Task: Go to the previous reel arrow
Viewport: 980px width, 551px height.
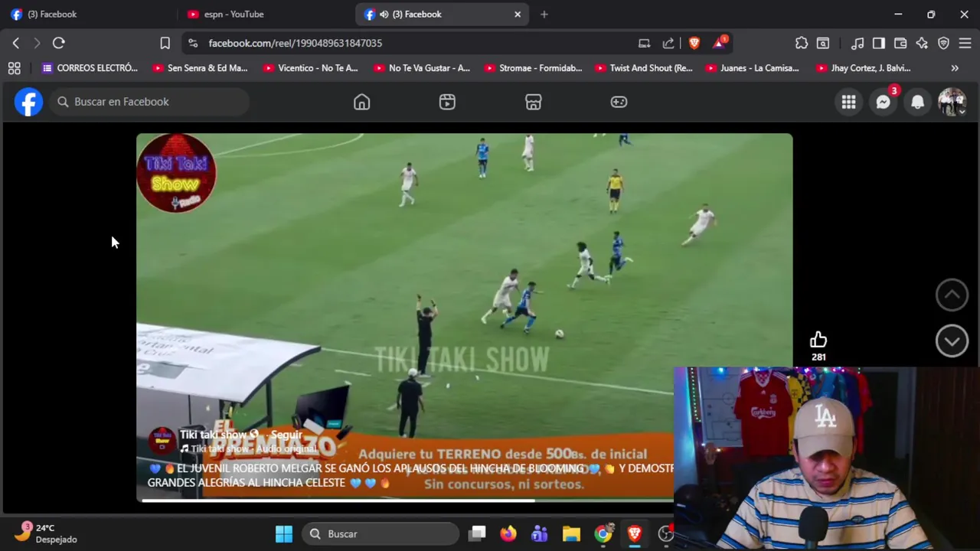Action: [x=952, y=295]
